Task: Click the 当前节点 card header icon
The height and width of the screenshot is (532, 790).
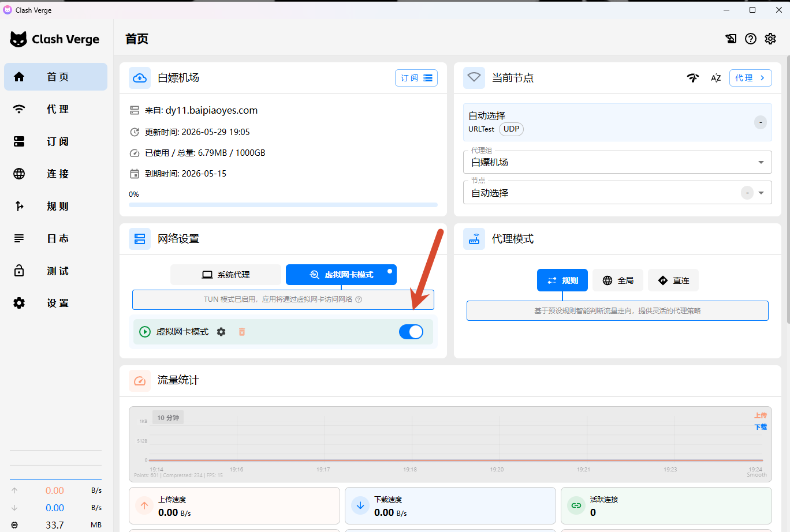Action: [474, 78]
